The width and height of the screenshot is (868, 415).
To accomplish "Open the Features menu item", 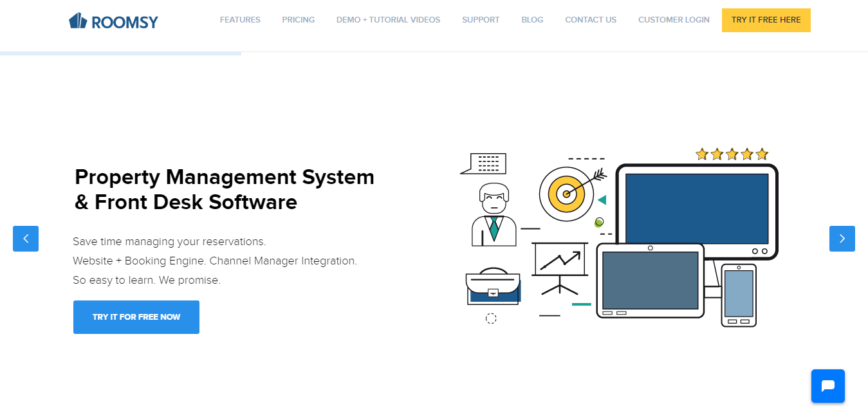I will 240,20.
